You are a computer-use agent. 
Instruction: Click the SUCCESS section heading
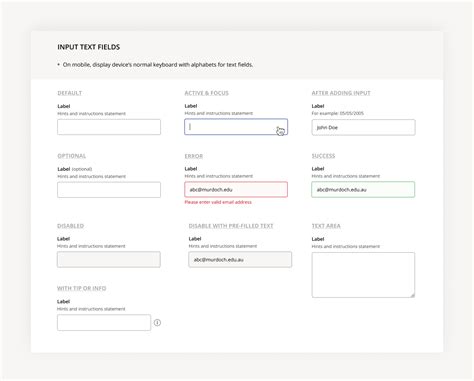[323, 156]
